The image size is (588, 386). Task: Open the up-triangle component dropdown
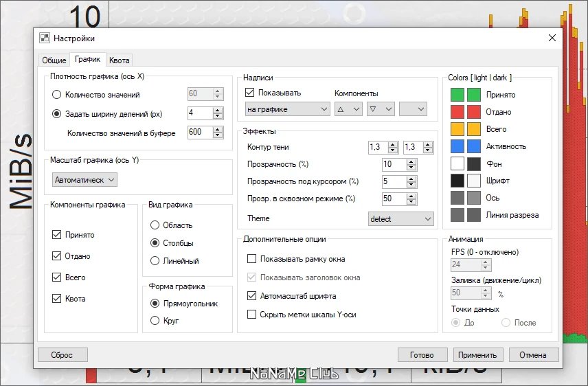(348, 109)
